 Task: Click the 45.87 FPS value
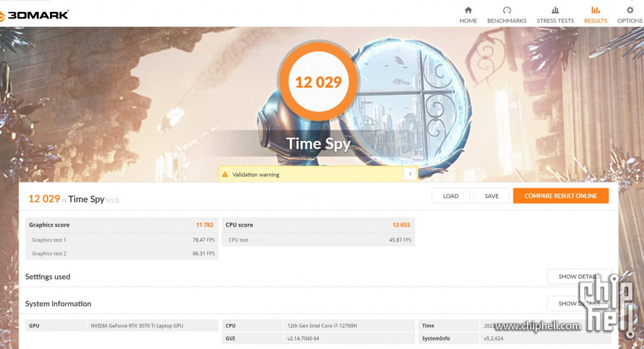click(x=400, y=240)
